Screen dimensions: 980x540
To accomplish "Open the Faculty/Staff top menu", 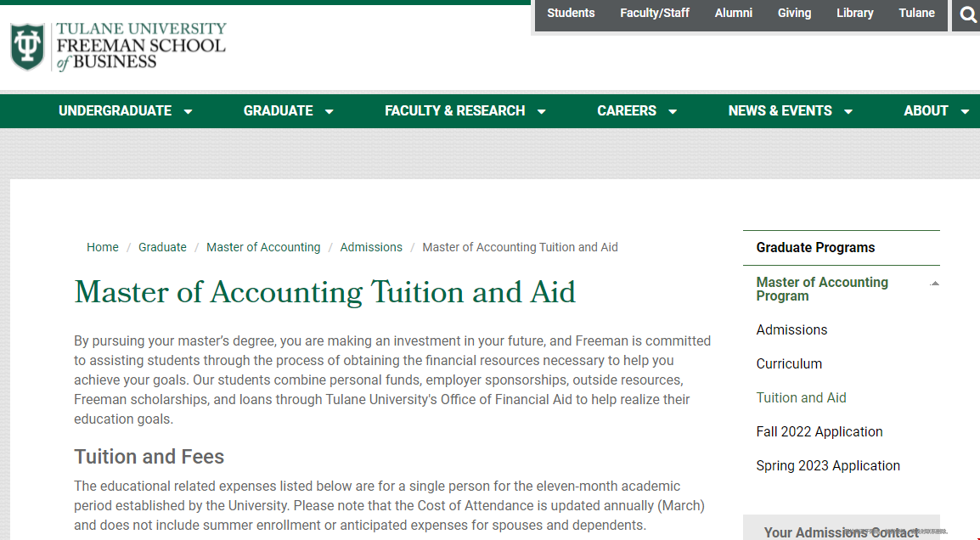I will (x=655, y=13).
